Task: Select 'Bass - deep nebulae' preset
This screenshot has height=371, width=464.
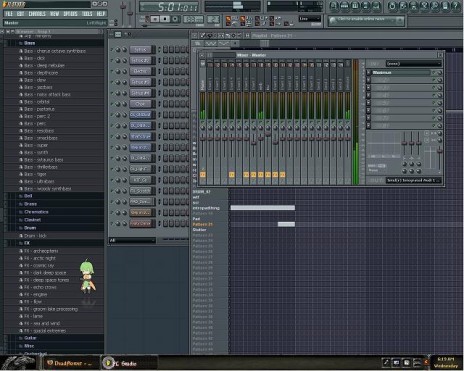Action: [44, 65]
